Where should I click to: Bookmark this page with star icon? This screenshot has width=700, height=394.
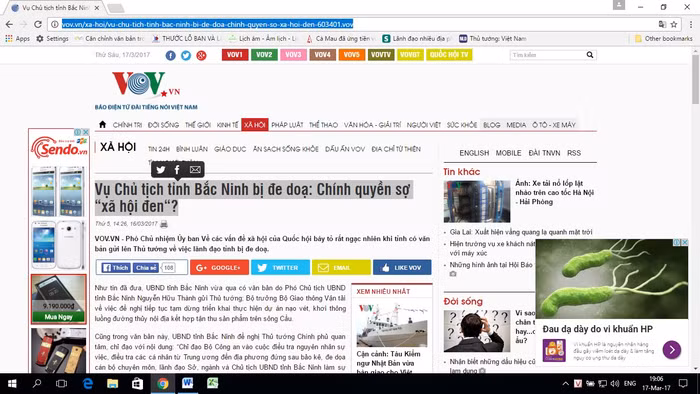(x=674, y=24)
